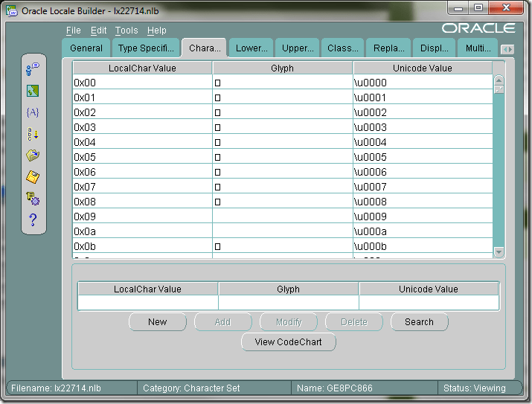
Task: Click the \u0000 Unicode value cell
Action: click(x=423, y=83)
